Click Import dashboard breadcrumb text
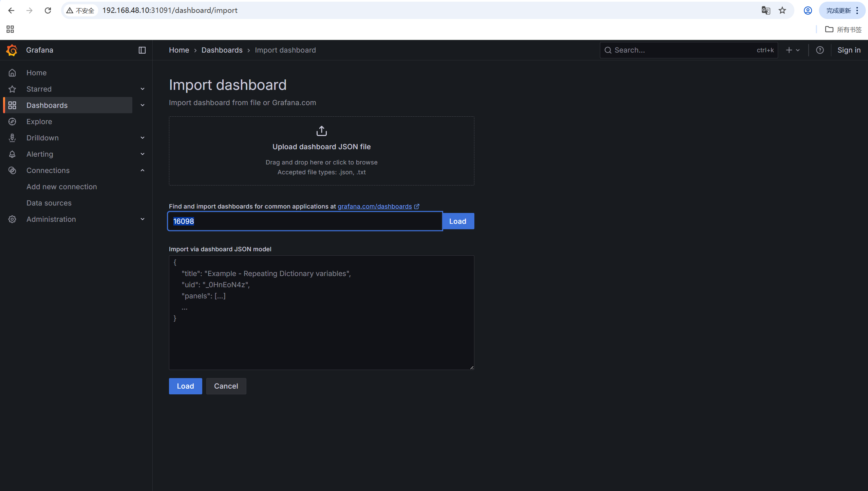The height and width of the screenshot is (491, 868). coord(285,50)
